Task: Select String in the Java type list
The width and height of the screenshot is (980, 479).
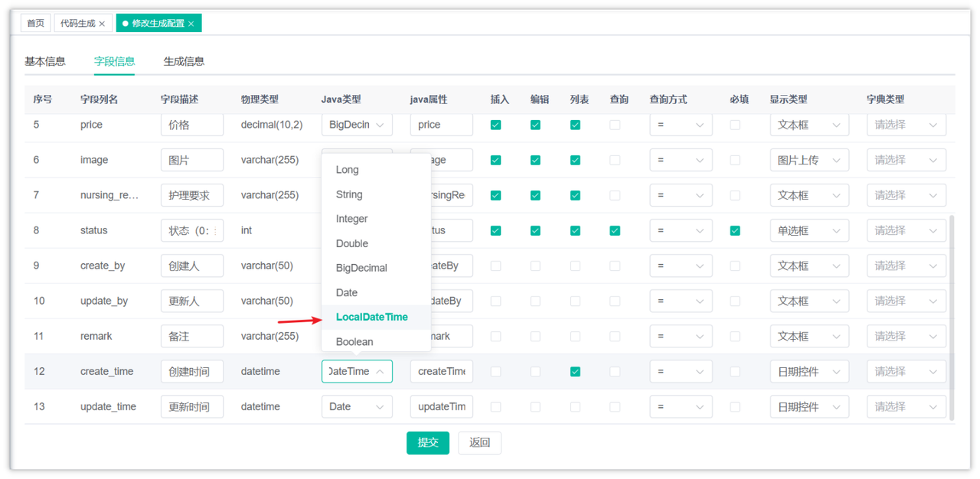Action: click(376, 194)
